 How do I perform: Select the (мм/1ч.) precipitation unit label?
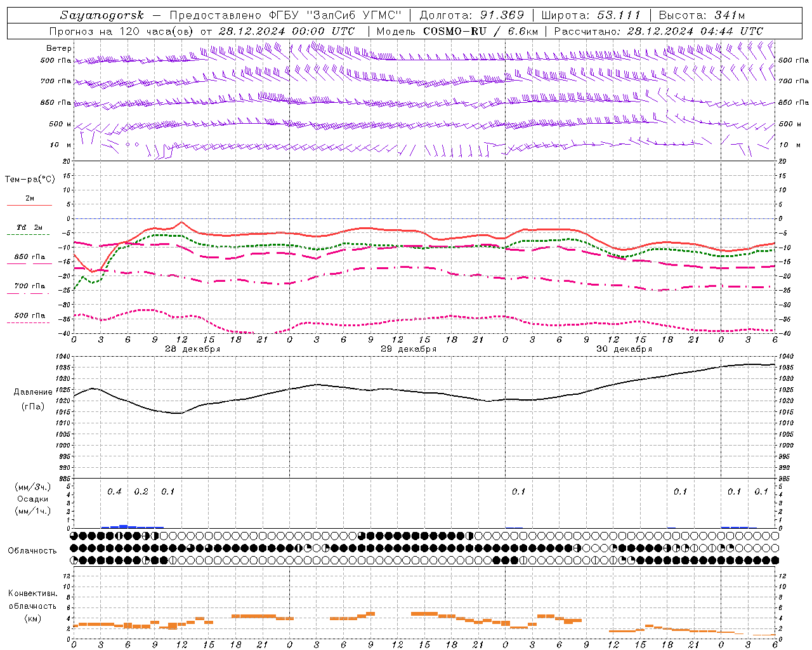click(32, 511)
